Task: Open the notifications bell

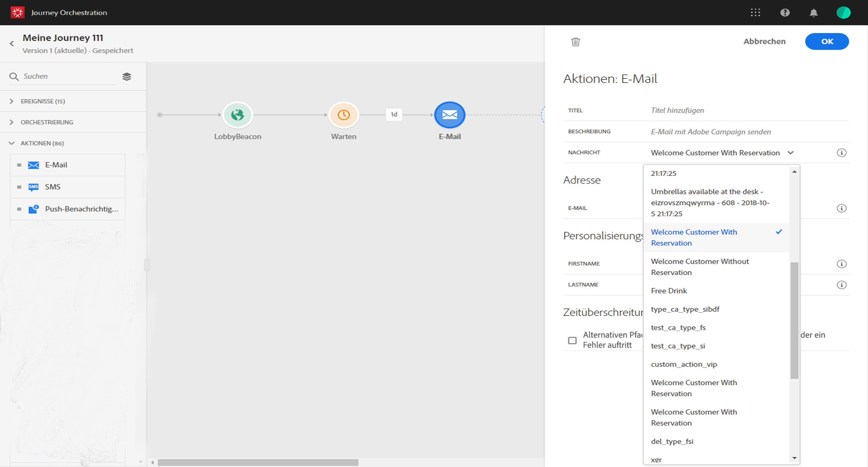Action: click(813, 13)
